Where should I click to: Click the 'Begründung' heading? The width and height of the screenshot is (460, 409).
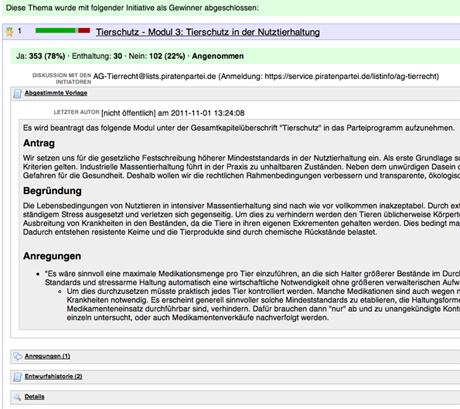52,191
